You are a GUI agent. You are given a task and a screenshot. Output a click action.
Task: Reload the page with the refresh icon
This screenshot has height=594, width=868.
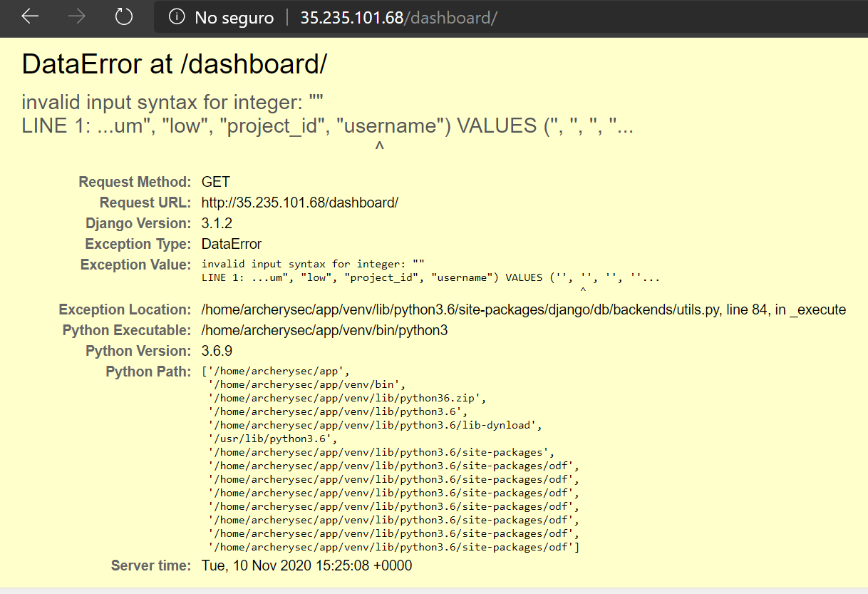point(123,17)
